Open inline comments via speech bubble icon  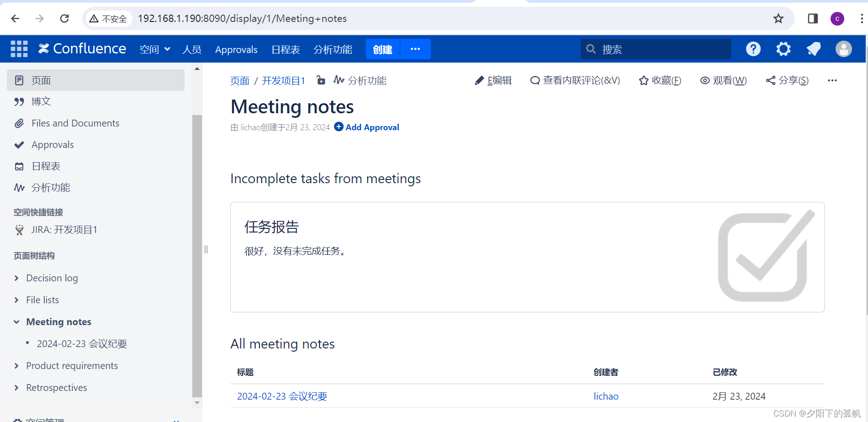coord(535,81)
